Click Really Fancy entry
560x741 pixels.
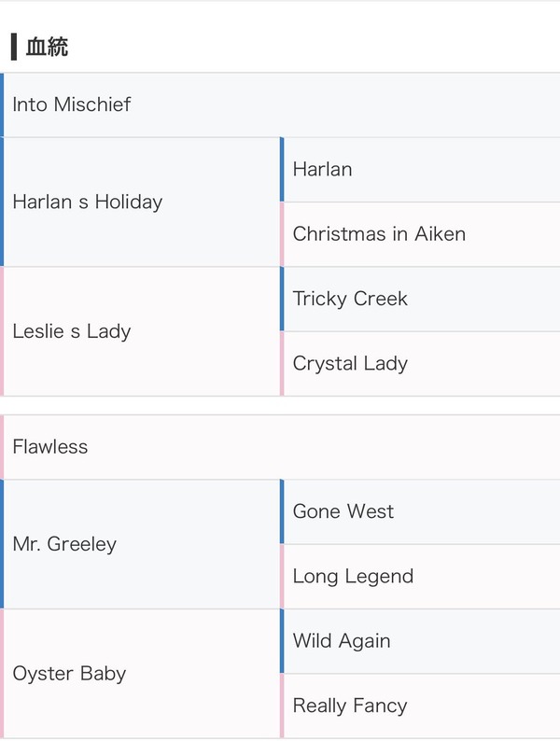pos(420,706)
